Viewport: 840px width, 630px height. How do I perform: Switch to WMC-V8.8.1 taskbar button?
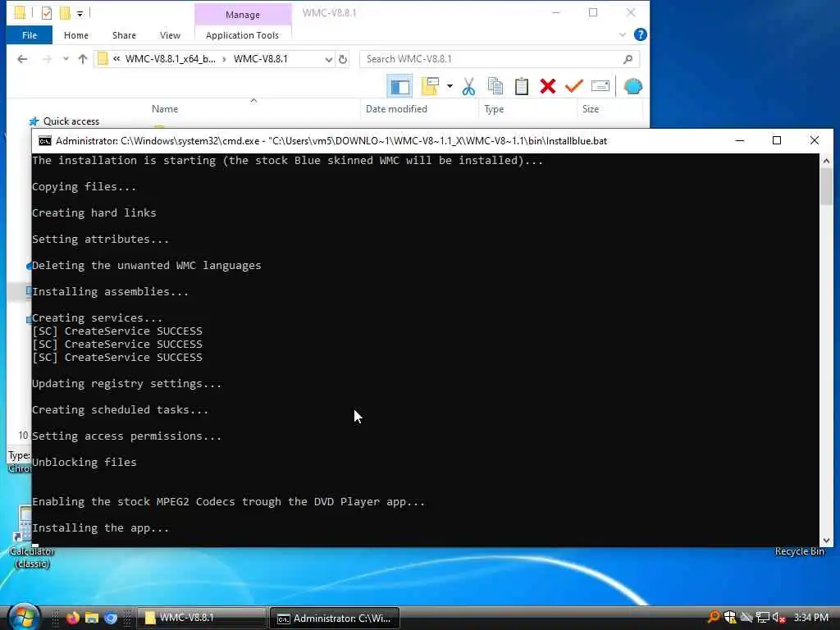tap(202, 618)
